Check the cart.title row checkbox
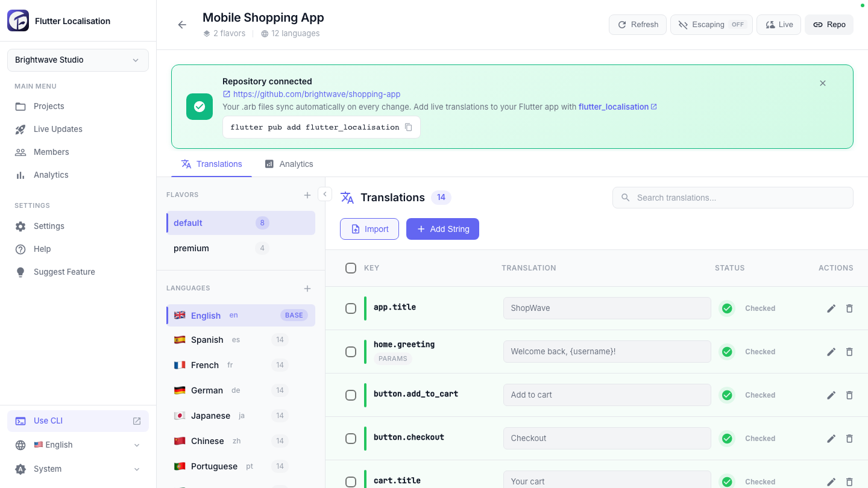The image size is (868, 488). tap(351, 482)
